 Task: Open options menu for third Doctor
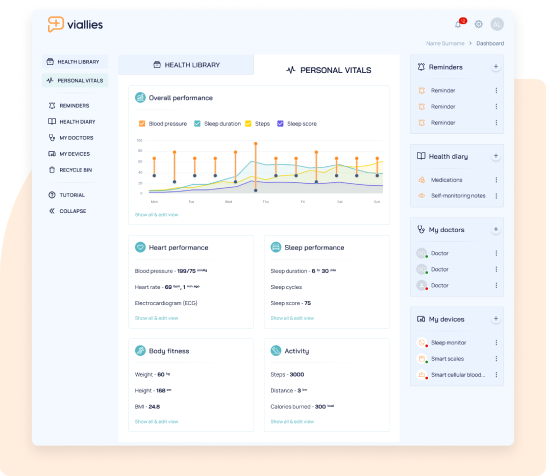[x=496, y=285]
